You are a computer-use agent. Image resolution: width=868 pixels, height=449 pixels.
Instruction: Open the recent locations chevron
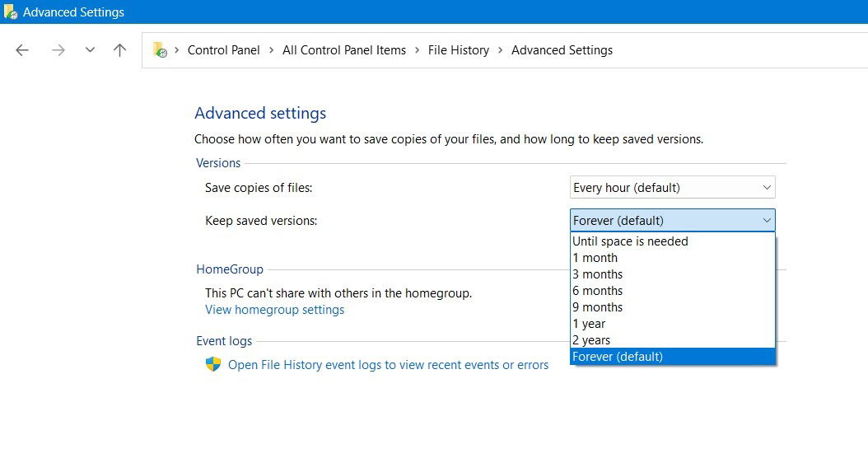[90, 50]
